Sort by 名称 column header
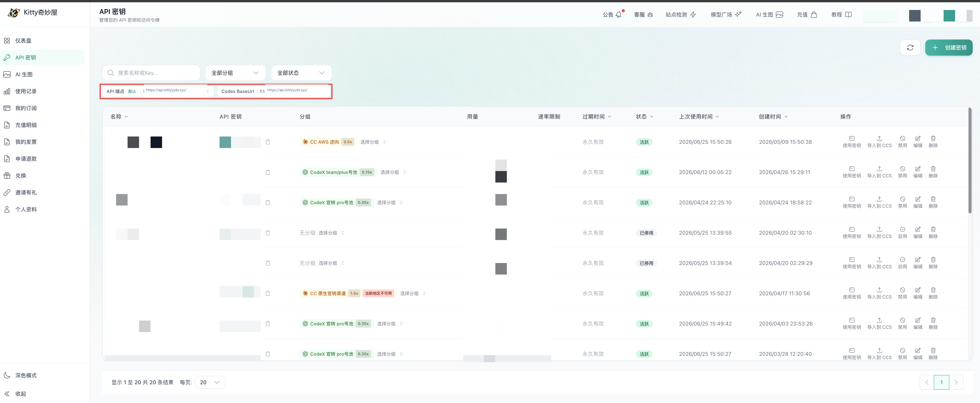Viewport: 980px width, 403px height. [119, 117]
